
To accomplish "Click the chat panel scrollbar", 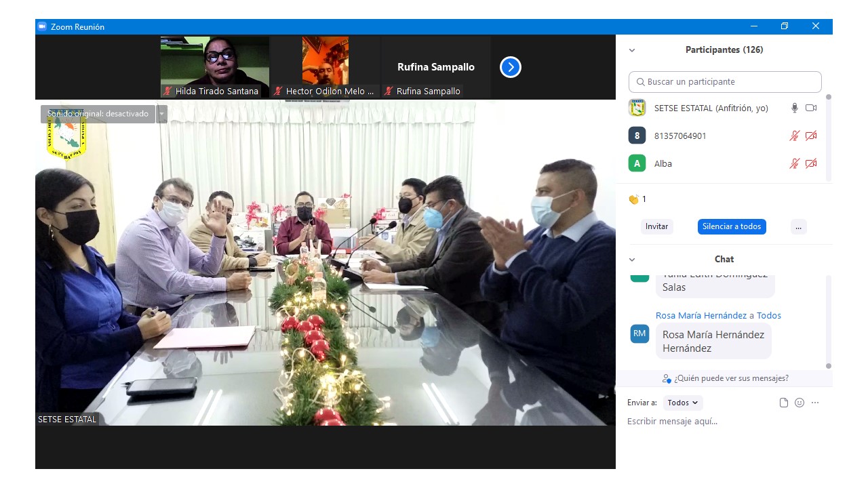I will click(829, 322).
